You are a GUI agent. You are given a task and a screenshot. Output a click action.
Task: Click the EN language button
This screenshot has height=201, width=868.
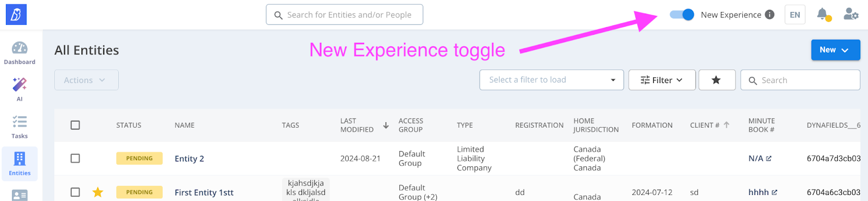click(x=795, y=15)
